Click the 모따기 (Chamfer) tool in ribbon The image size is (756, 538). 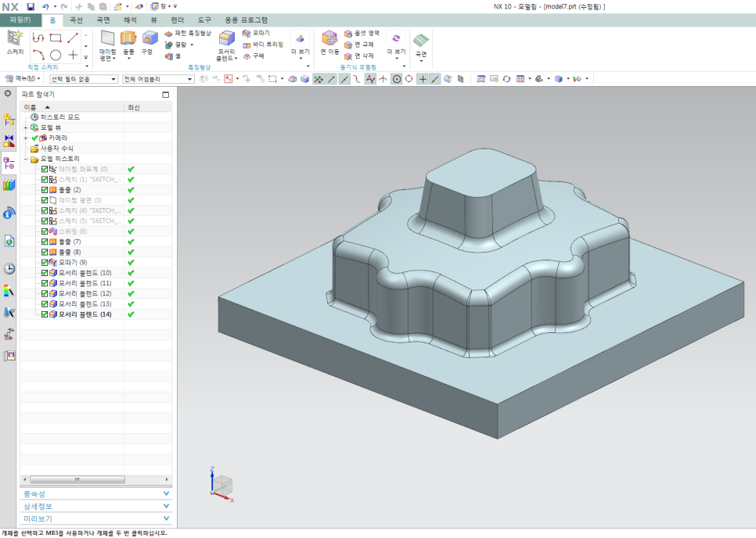(x=256, y=33)
